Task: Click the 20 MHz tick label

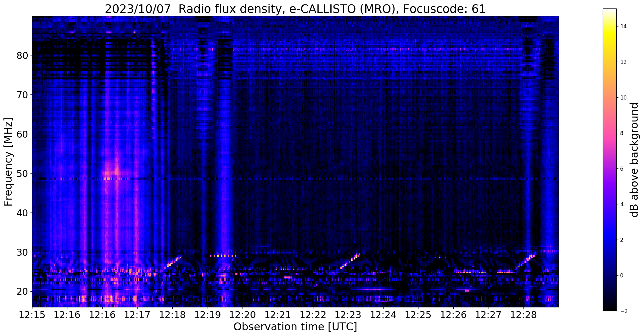Action: 22,292
